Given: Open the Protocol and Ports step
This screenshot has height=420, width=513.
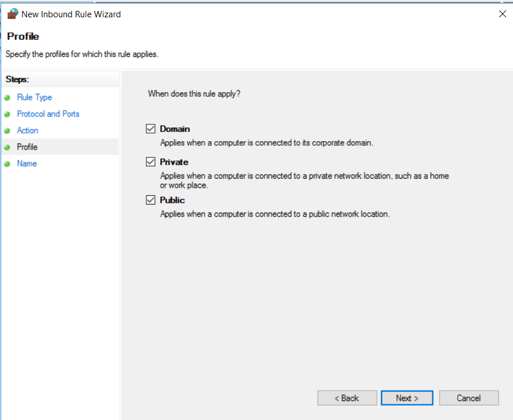Looking at the screenshot, I should click(x=48, y=114).
